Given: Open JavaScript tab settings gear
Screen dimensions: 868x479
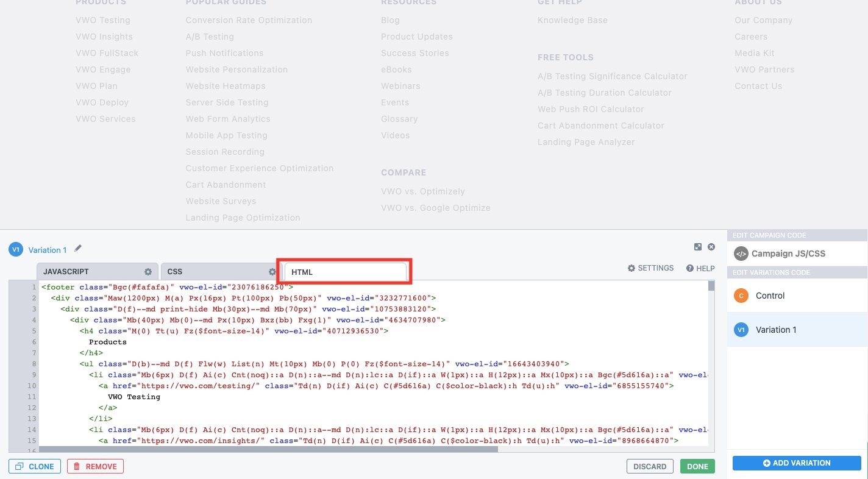Looking at the screenshot, I should pos(148,272).
